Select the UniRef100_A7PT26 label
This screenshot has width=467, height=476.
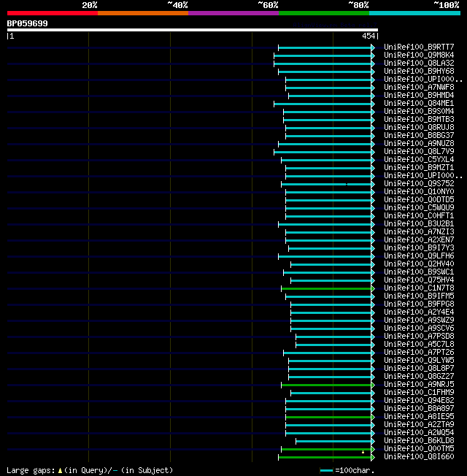(x=419, y=353)
